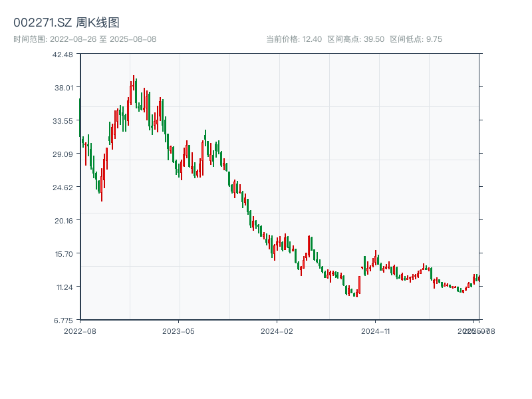Click the 38.01 y-axis price label
532x399 pixels.
[x=63, y=88]
